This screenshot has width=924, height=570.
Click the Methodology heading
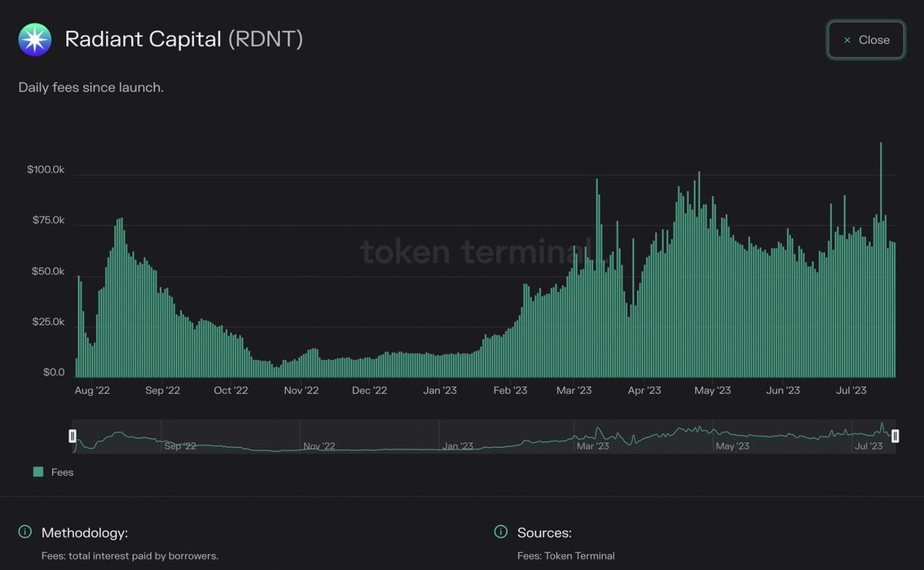(85, 533)
